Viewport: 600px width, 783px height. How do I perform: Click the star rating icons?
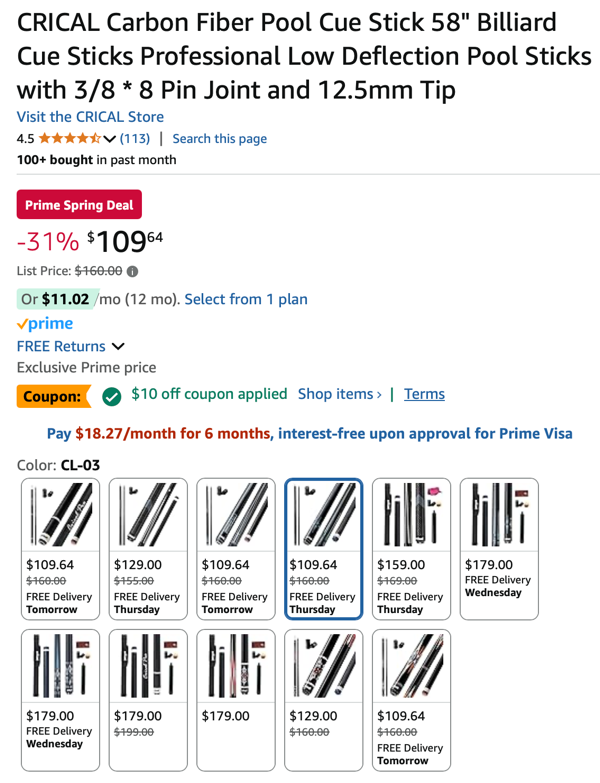pos(69,139)
